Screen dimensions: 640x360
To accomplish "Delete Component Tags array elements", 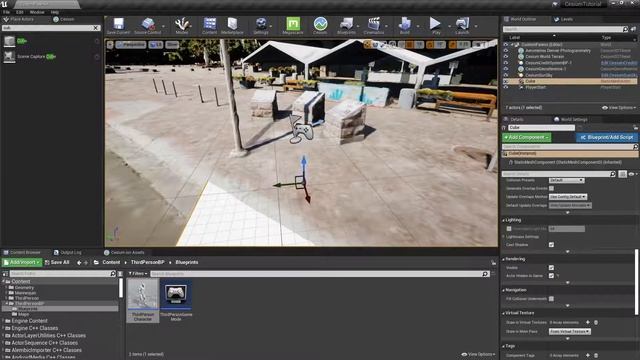I will pyautogui.click(x=596, y=356).
